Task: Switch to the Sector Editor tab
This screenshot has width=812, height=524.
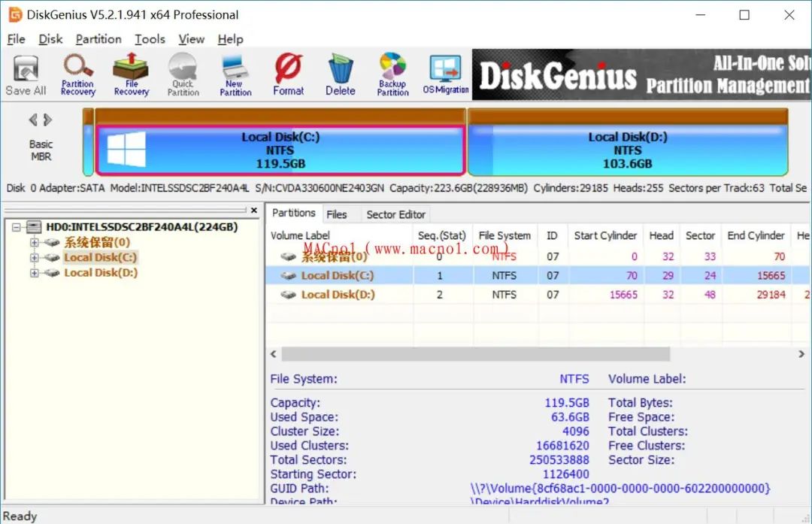Action: pyautogui.click(x=395, y=214)
